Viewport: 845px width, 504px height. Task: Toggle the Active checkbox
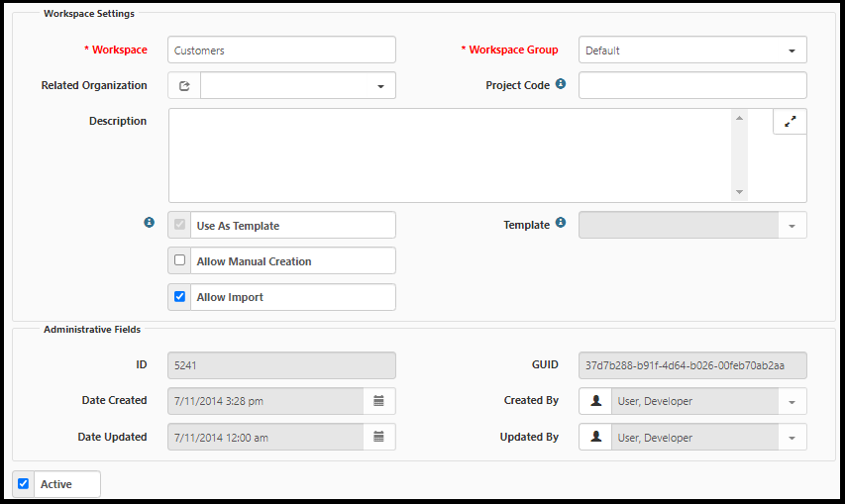point(24,484)
